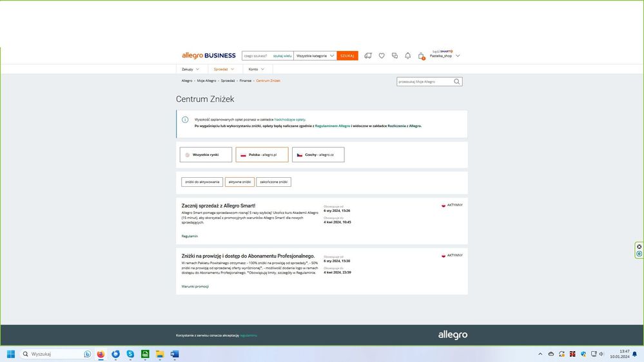This screenshot has height=362, width=644.
Task: Open messages via the chat bubbles icon
Action: 395,56
